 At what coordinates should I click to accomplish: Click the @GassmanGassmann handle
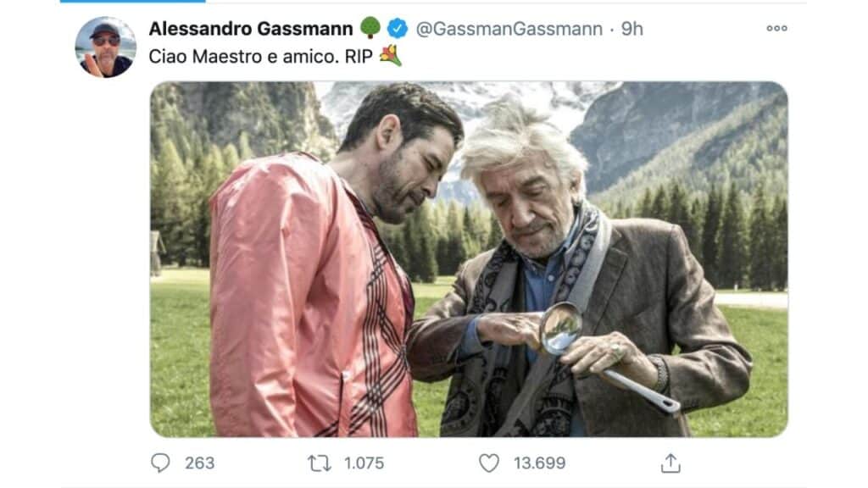tap(509, 29)
